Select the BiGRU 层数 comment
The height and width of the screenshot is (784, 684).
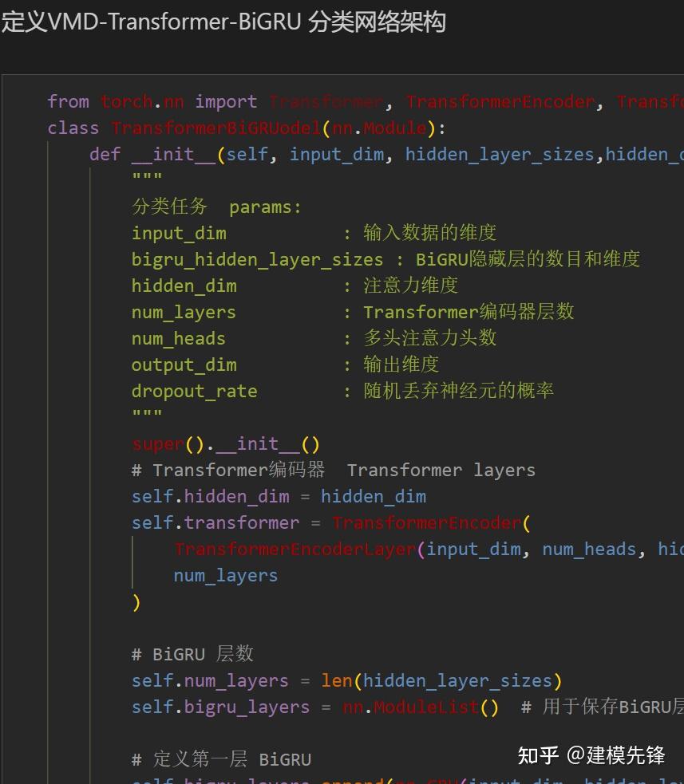[x=192, y=653]
